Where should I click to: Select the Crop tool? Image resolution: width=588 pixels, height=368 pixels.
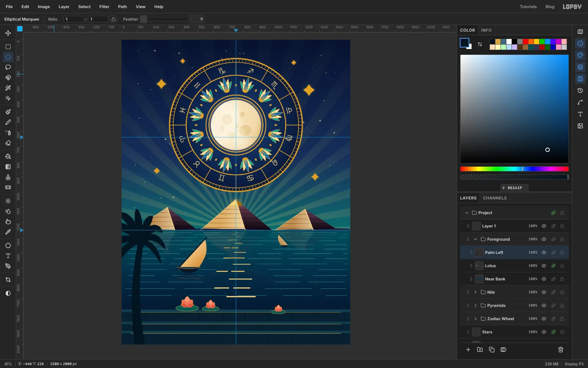pyautogui.click(x=8, y=280)
